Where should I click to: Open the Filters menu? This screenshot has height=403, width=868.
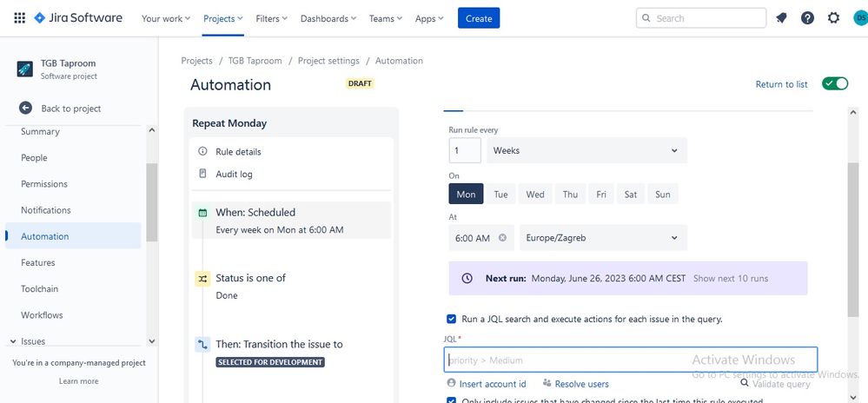271,18
